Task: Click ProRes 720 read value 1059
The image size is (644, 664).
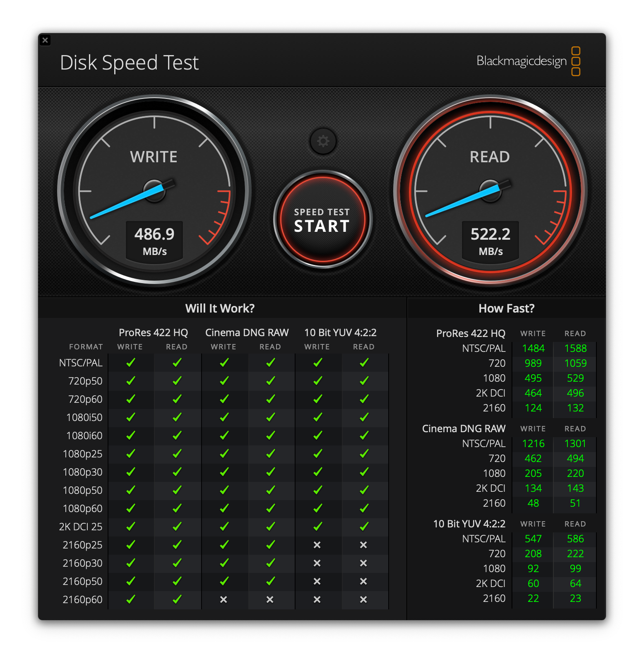Action: (x=575, y=363)
